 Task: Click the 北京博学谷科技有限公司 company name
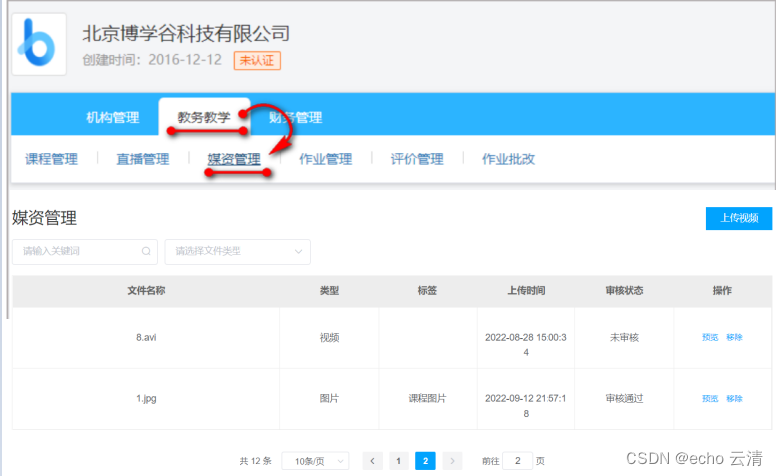click(186, 33)
